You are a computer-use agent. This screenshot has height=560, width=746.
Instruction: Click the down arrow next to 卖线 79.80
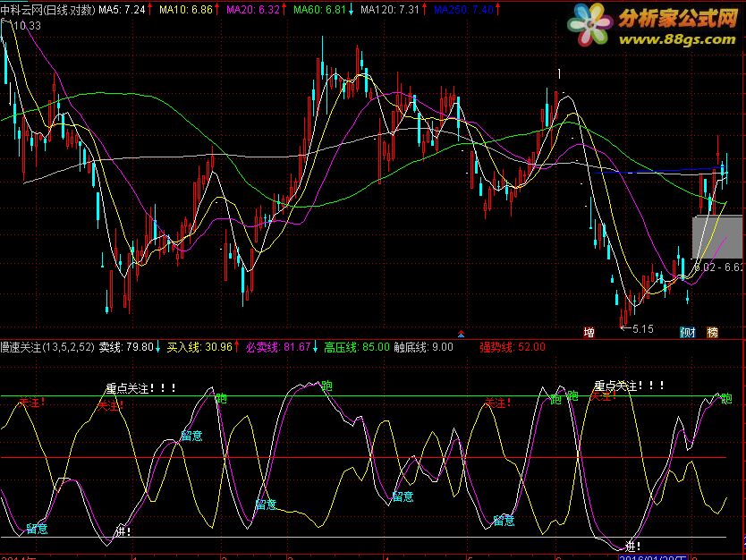[x=158, y=347]
